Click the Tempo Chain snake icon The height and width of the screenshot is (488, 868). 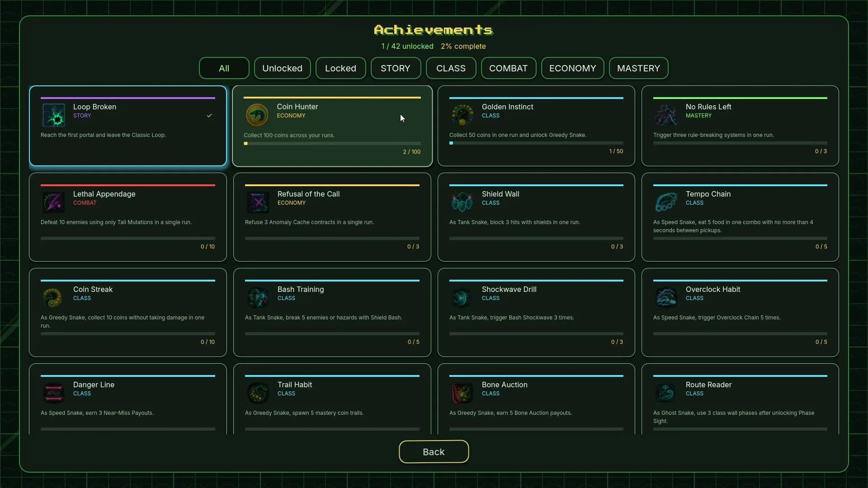[x=666, y=202]
